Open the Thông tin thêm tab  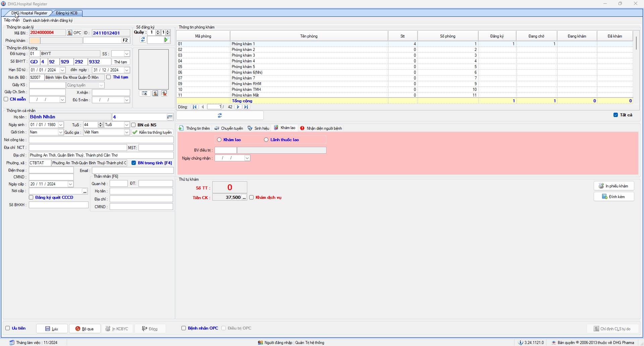click(195, 128)
